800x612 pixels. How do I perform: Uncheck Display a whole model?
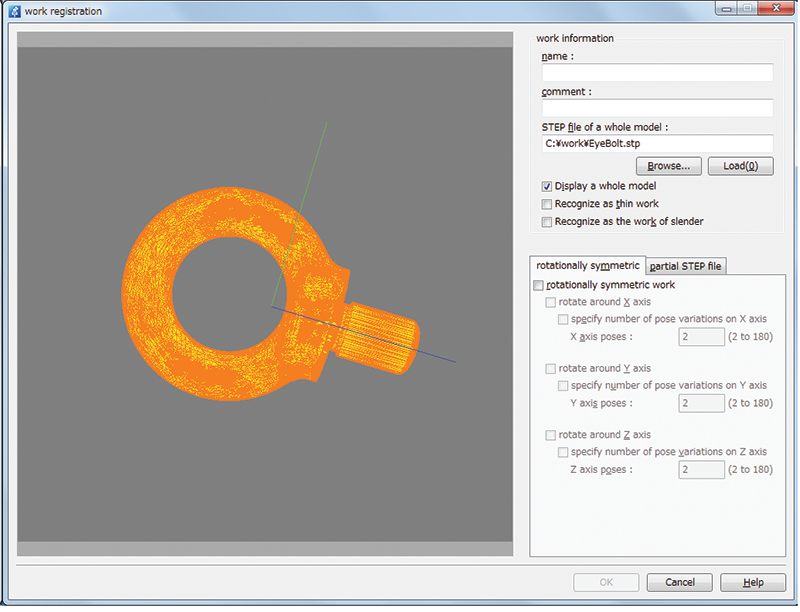pyautogui.click(x=547, y=186)
